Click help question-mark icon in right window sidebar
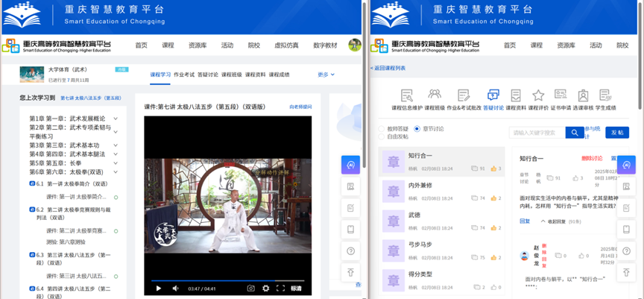 pos(626,251)
